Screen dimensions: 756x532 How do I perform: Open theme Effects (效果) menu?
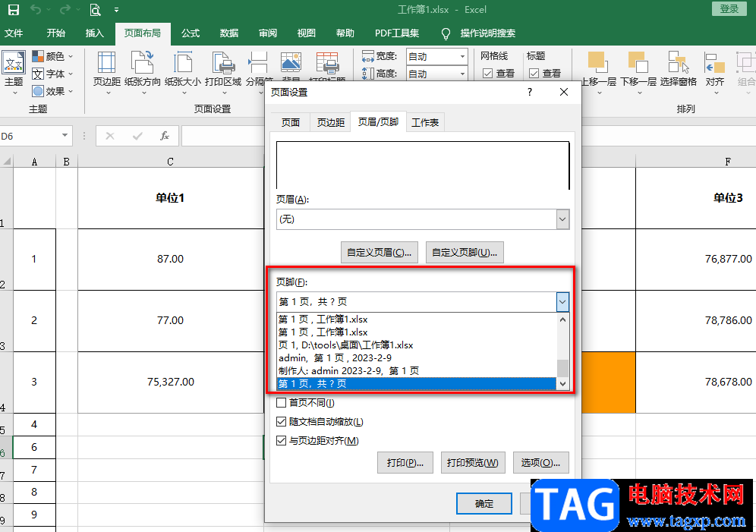[x=52, y=91]
